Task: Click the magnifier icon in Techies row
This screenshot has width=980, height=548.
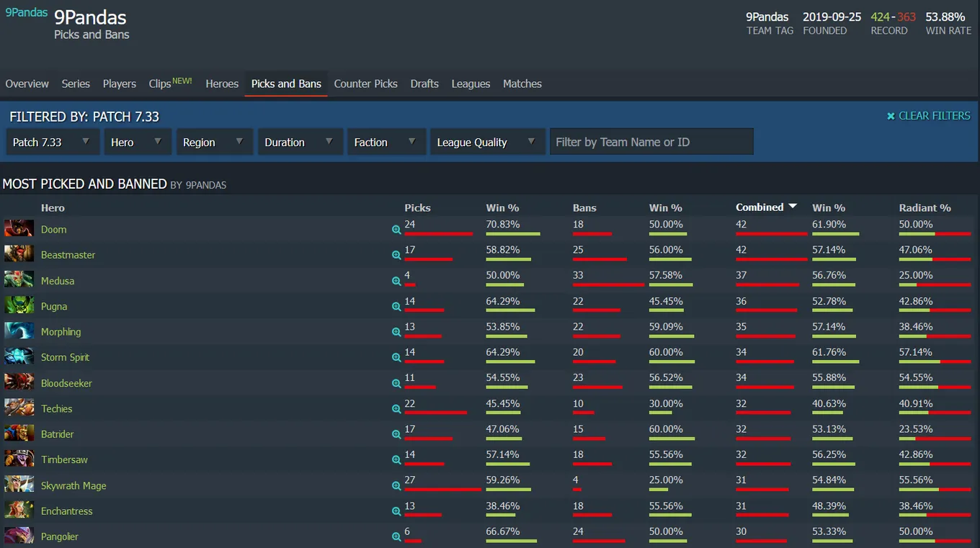Action: tap(396, 408)
